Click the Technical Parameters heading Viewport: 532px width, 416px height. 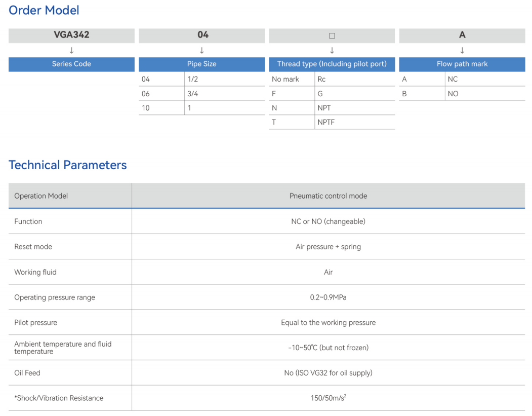click(67, 165)
